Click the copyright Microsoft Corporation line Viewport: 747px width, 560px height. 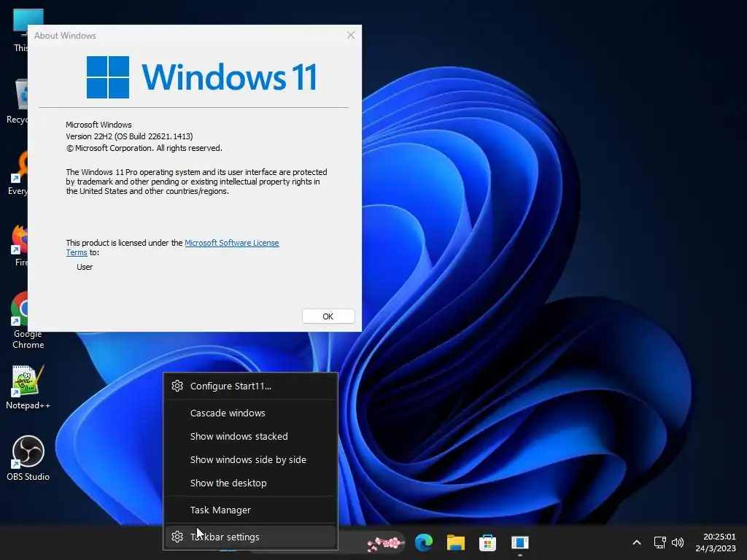tap(144, 148)
